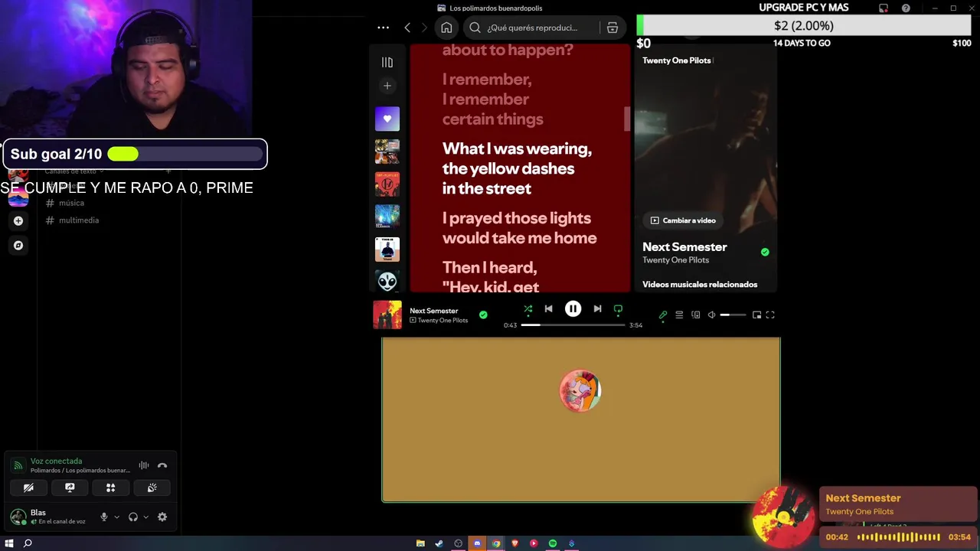Open the Windows Start menu
This screenshot has width=980, height=551.
click(x=9, y=543)
